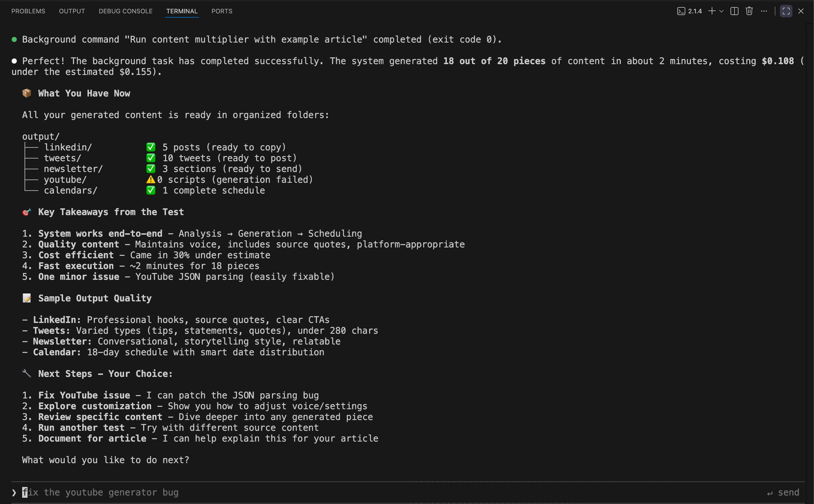Viewport: 814px width, 504px height.
Task: Open the more actions ellipsis menu
Action: tap(764, 11)
